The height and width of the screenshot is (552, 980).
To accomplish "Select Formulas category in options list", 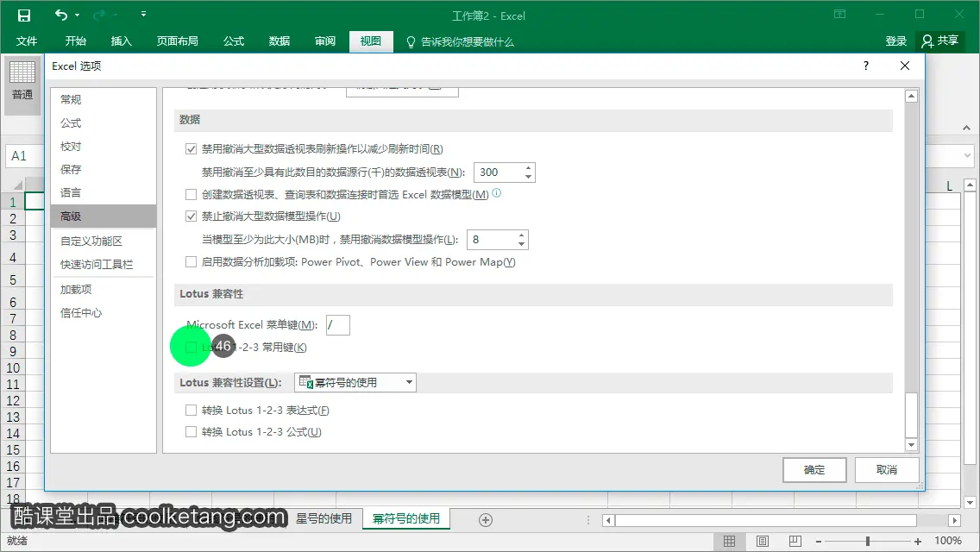I will [104, 123].
